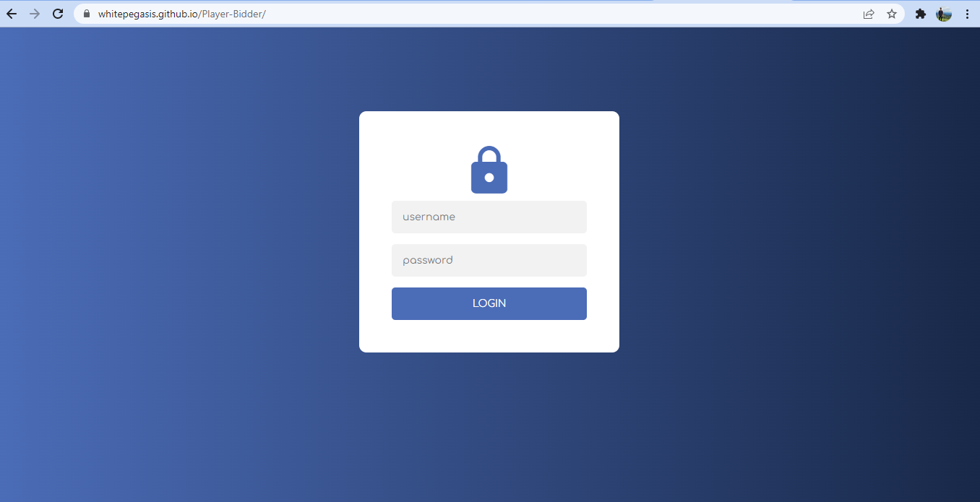The height and width of the screenshot is (502, 980).
Task: Click the lighter blue background left of card
Action: 179,231
